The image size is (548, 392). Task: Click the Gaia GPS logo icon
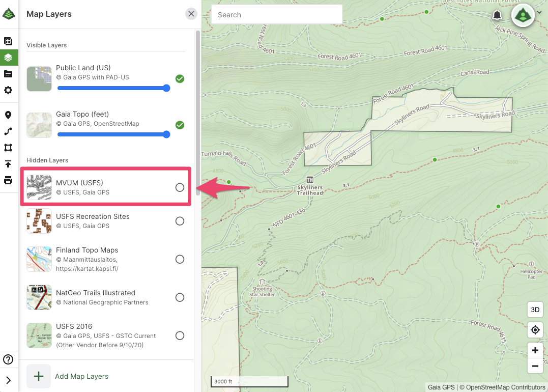pyautogui.click(x=9, y=14)
